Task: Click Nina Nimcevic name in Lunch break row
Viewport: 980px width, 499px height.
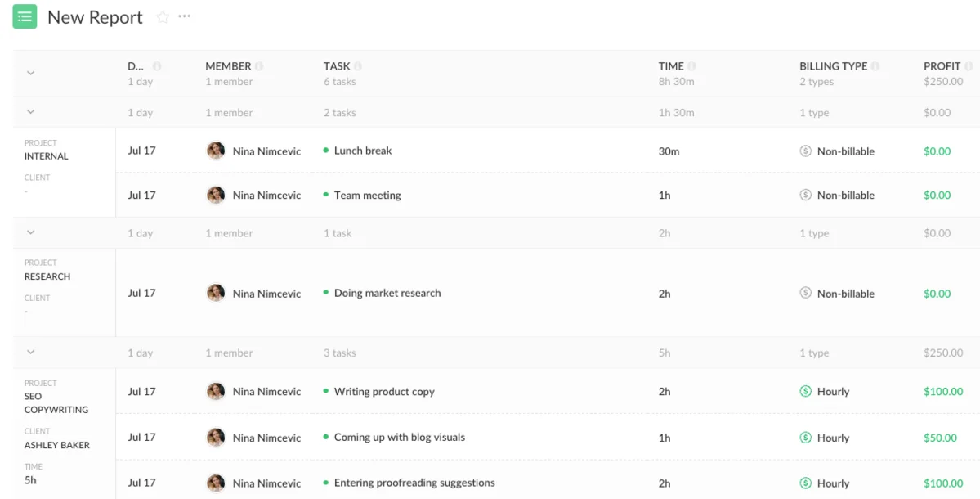Action: click(267, 151)
